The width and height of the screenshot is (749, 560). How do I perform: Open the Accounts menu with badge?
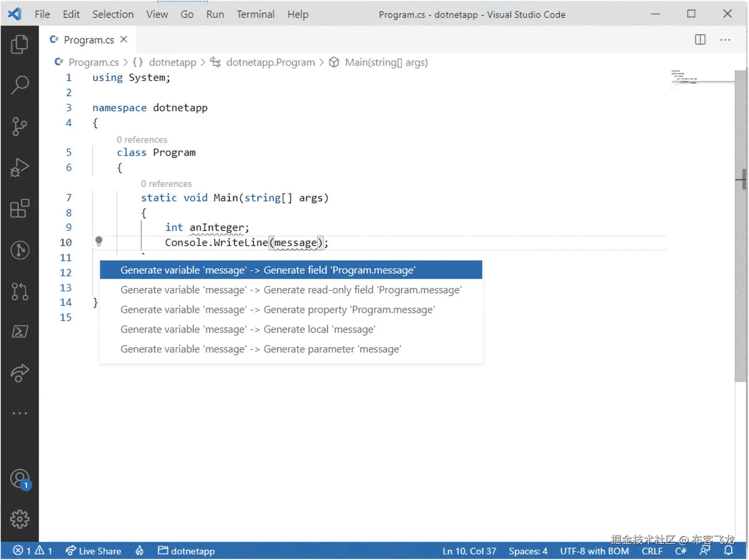pos(20,479)
